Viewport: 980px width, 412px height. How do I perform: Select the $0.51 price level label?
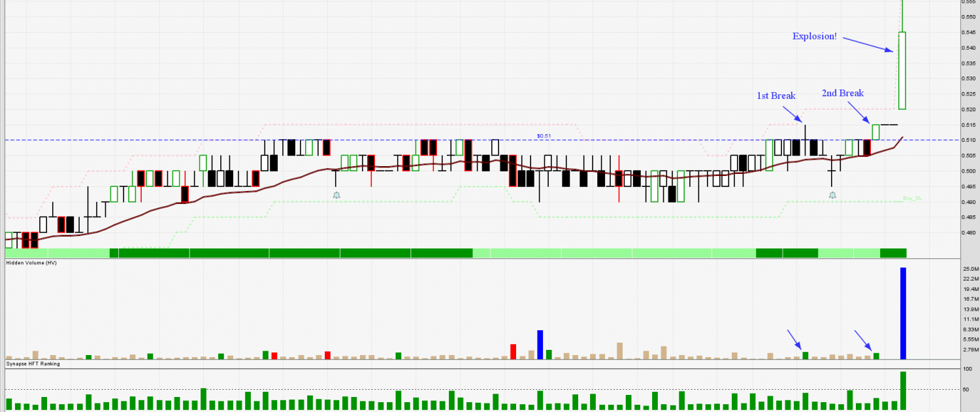pos(544,136)
